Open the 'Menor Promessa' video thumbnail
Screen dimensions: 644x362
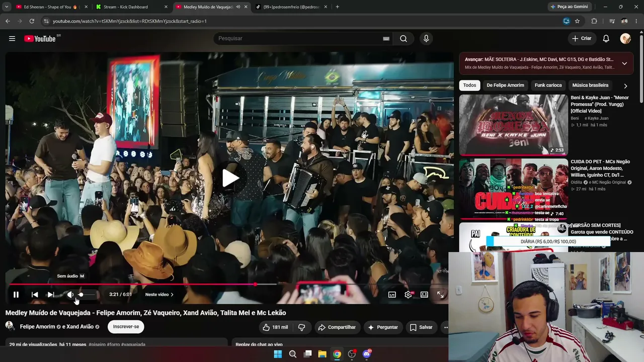coord(513,125)
